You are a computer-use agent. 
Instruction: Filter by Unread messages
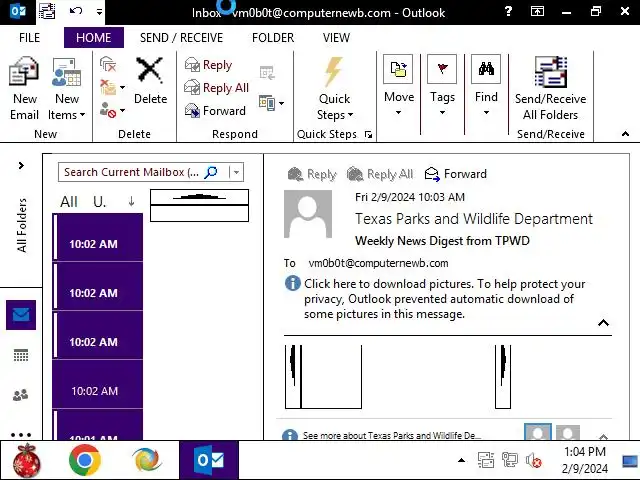point(99,202)
